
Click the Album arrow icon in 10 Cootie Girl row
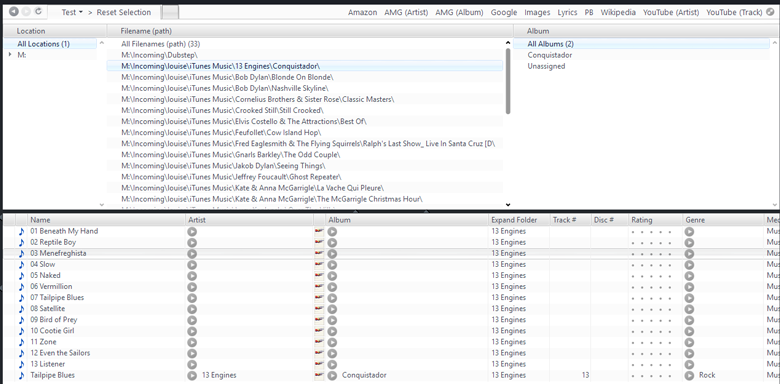[332, 331]
